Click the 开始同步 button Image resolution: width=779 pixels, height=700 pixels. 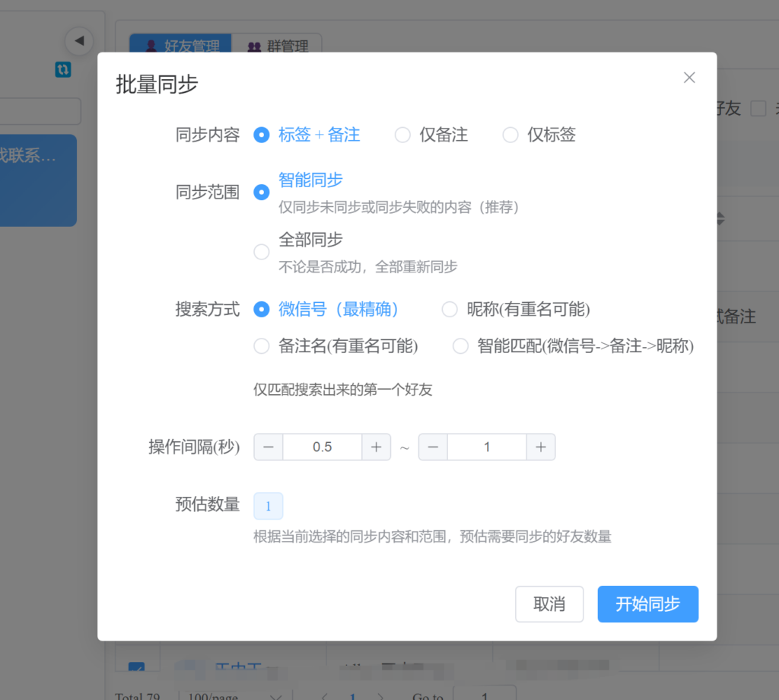[x=647, y=604]
